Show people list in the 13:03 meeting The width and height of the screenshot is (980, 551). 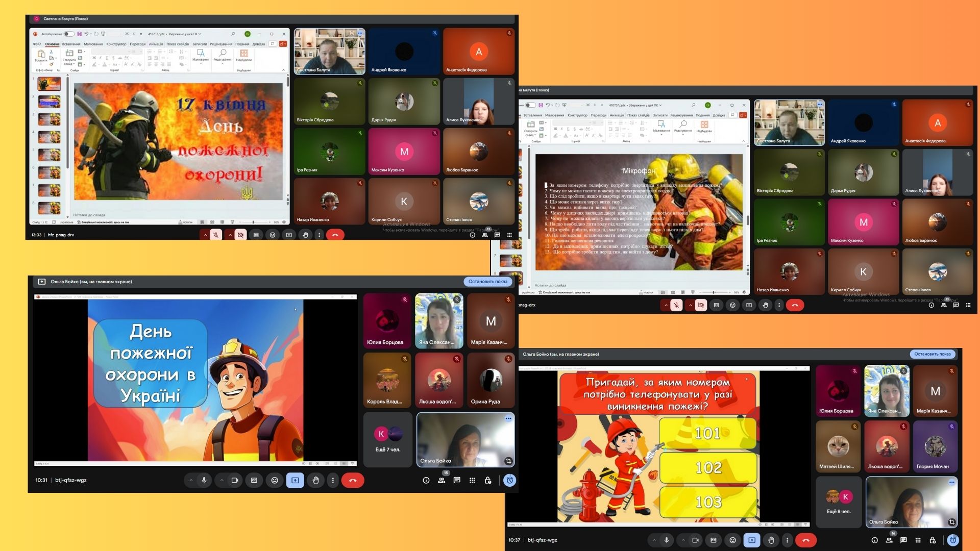pos(485,235)
